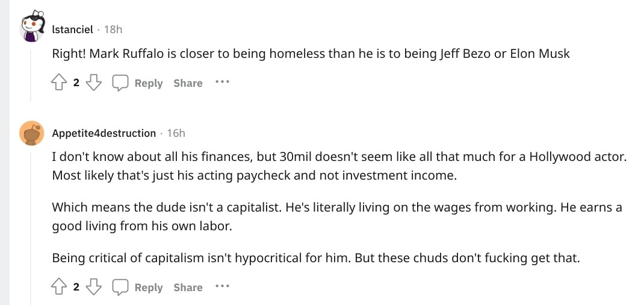The height and width of the screenshot is (305, 644).
Task: Open lstanciel's user profile link
Action: tap(72, 29)
